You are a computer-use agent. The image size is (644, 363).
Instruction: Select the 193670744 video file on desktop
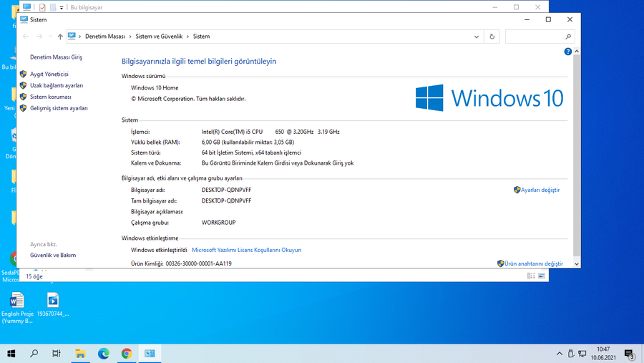click(x=53, y=304)
